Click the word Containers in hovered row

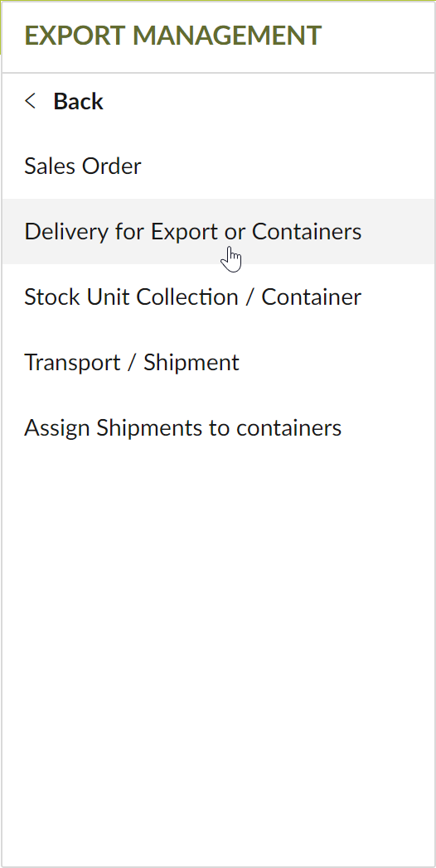pos(307,231)
